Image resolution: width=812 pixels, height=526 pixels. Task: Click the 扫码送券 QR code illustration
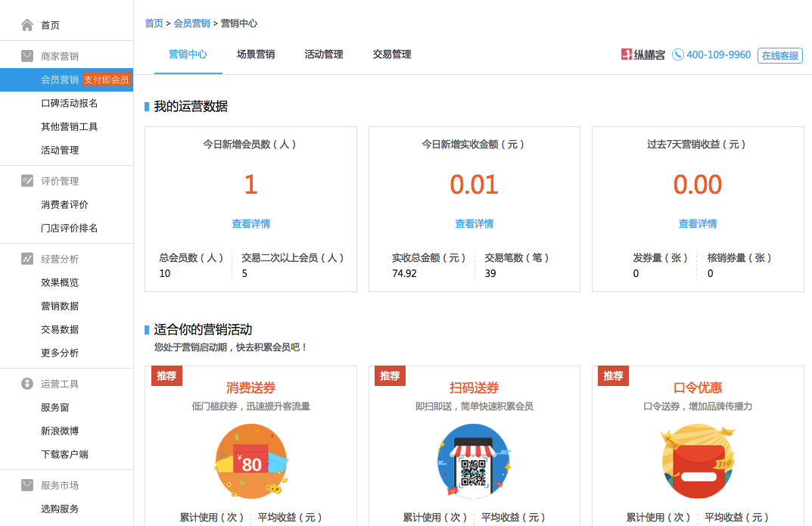pyautogui.click(x=474, y=461)
